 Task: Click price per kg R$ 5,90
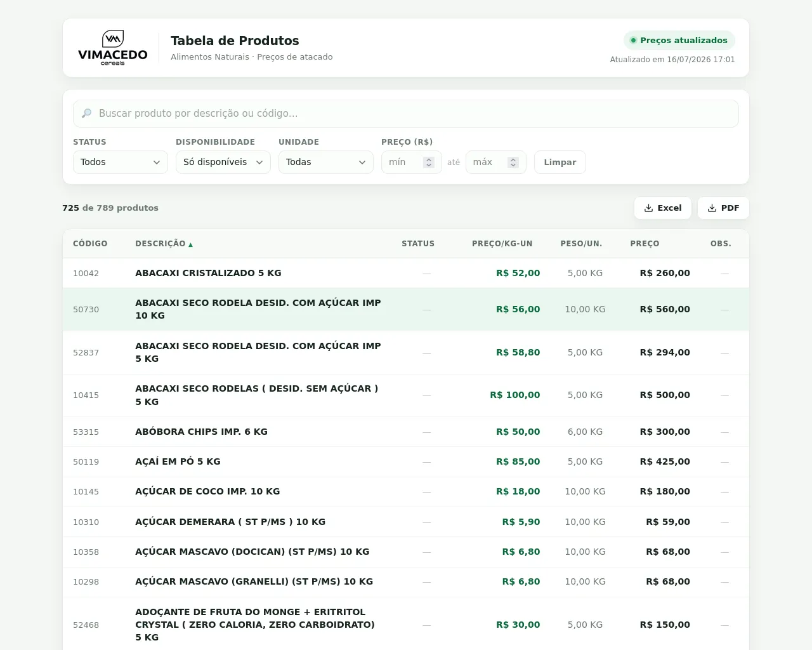[521, 522]
